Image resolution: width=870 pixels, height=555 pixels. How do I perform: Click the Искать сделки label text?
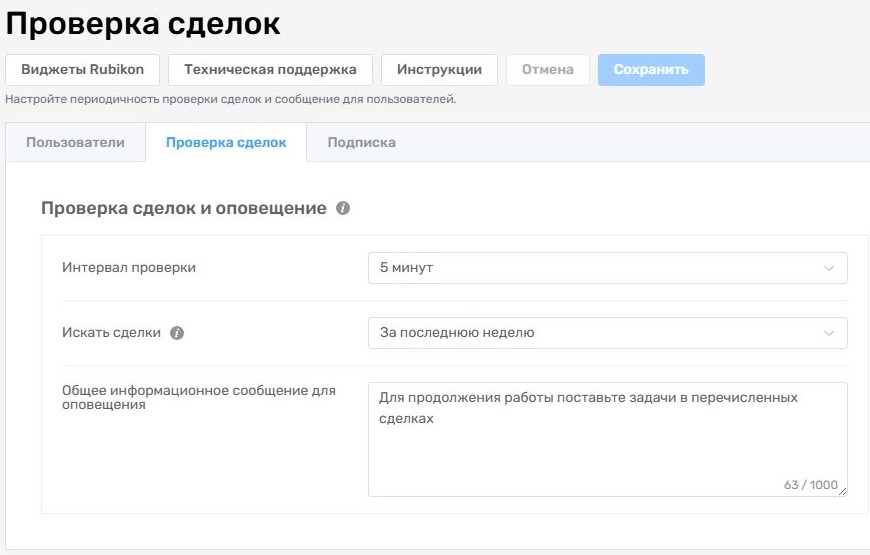[x=112, y=332]
